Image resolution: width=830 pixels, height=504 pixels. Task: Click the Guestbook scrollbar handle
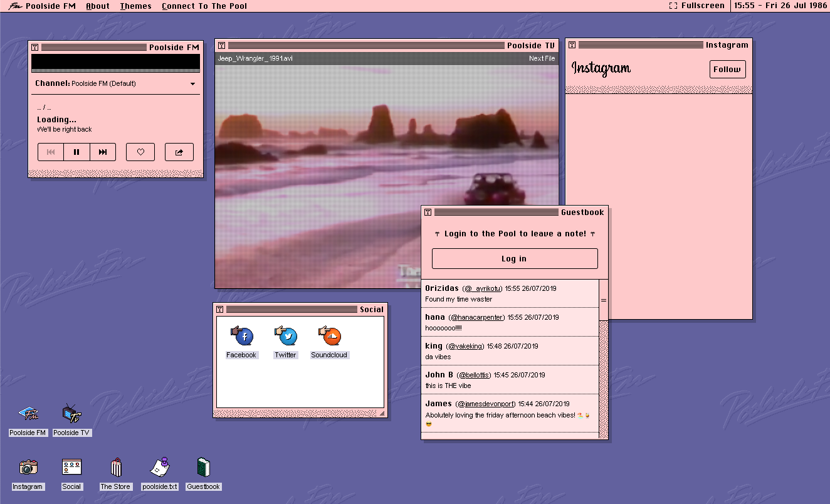(604, 300)
